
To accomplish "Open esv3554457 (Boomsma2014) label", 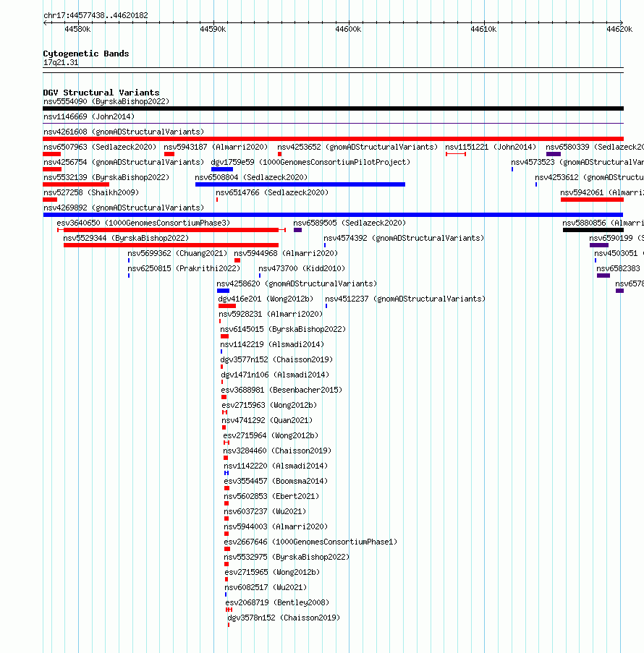I will click(276, 482).
